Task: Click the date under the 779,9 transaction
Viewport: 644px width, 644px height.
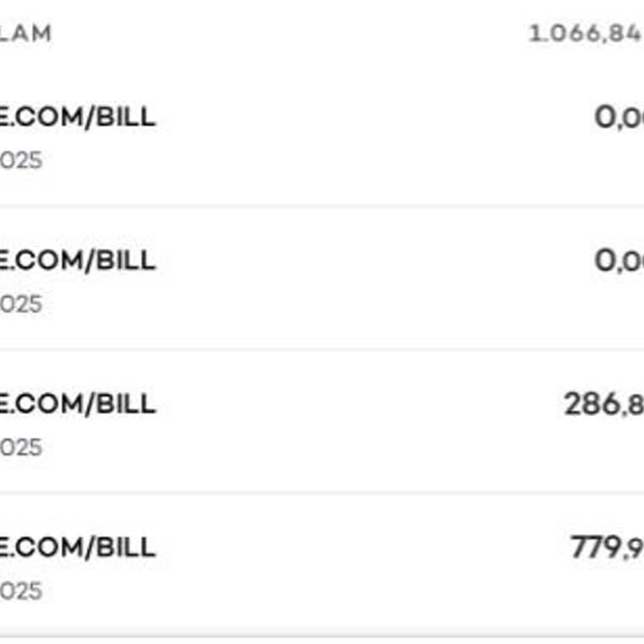Action: pyautogui.click(x=21, y=590)
